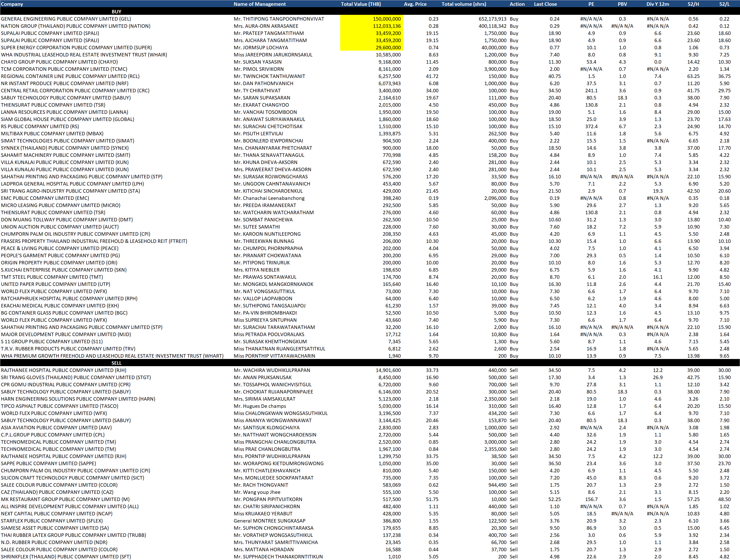
Task: Click the Company column header
Action: (12, 4)
